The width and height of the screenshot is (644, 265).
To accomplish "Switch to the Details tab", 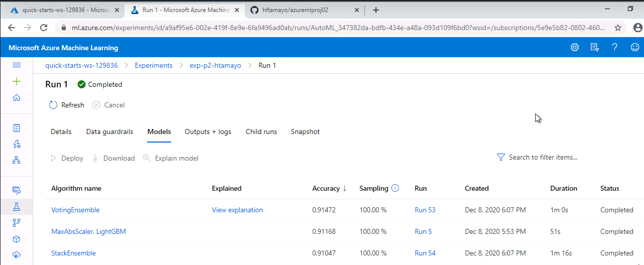I will [x=61, y=131].
